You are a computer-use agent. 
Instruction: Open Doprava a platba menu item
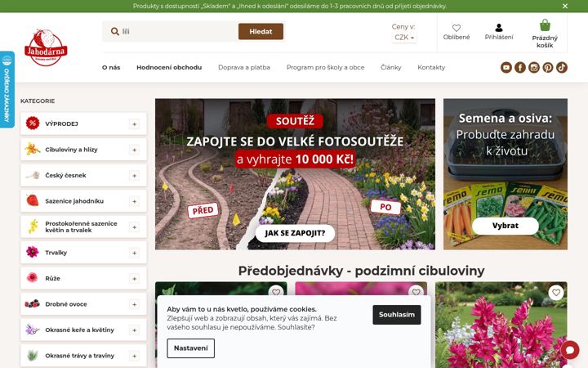(244, 68)
